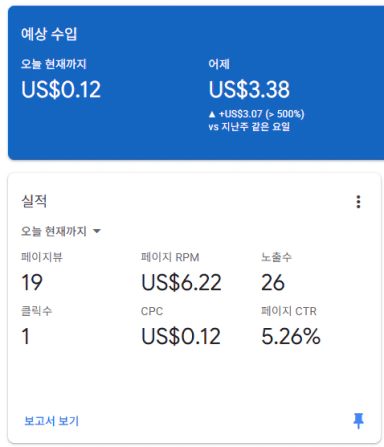Click the vs 지난주 같은 요일 comparison text
This screenshot has width=384, height=447.
tap(249, 127)
